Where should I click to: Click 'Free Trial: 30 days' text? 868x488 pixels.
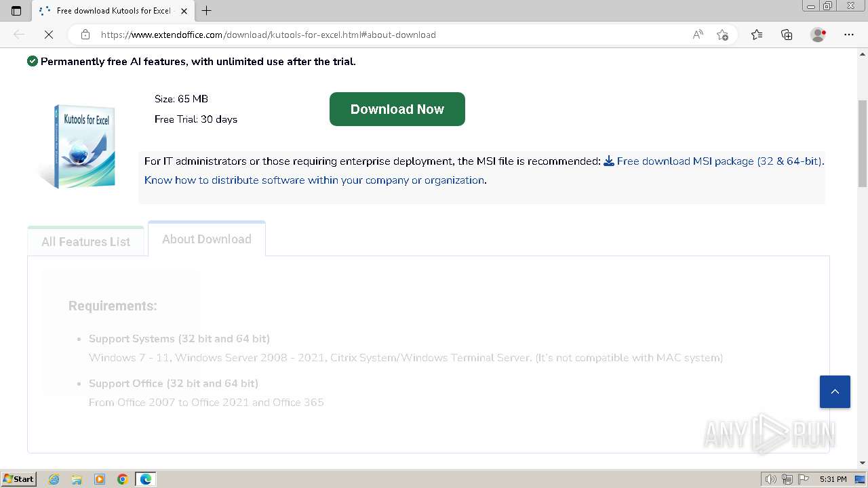pos(196,119)
